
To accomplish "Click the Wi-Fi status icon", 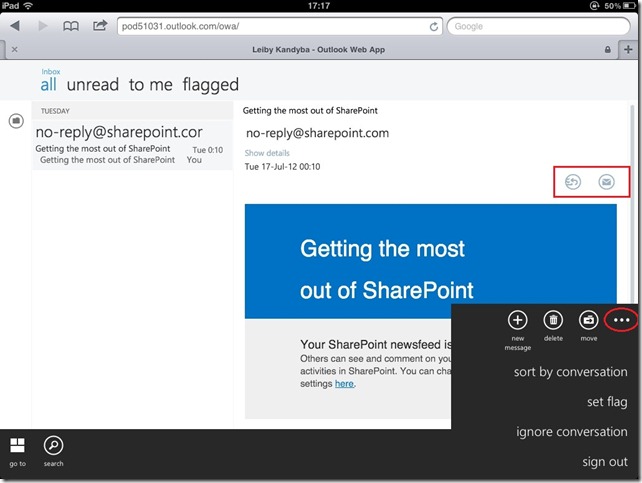I will coord(28,6).
